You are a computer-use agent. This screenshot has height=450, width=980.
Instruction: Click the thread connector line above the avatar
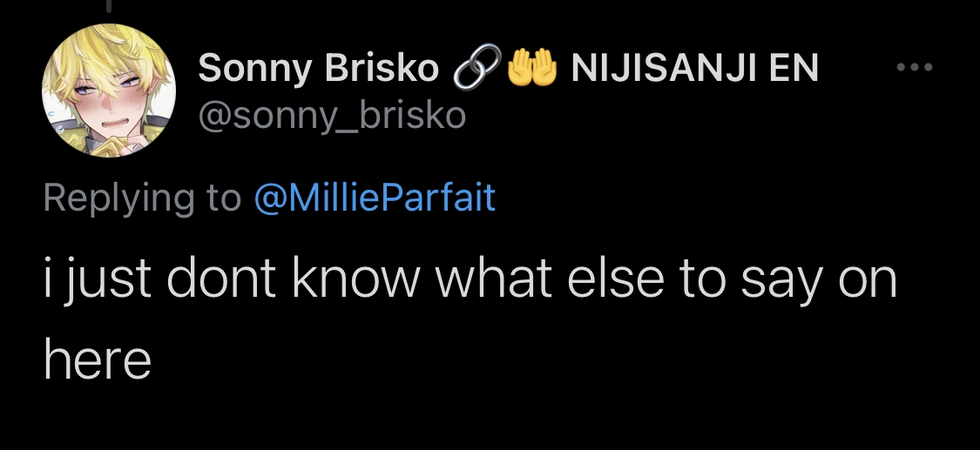tap(109, 7)
